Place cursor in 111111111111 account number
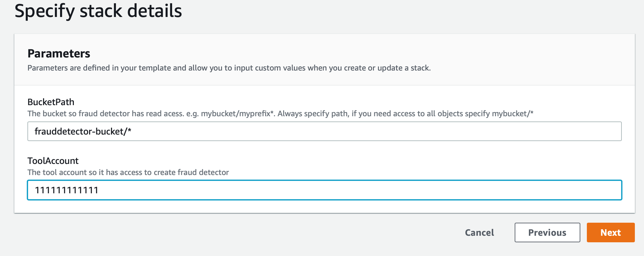 pos(67,190)
